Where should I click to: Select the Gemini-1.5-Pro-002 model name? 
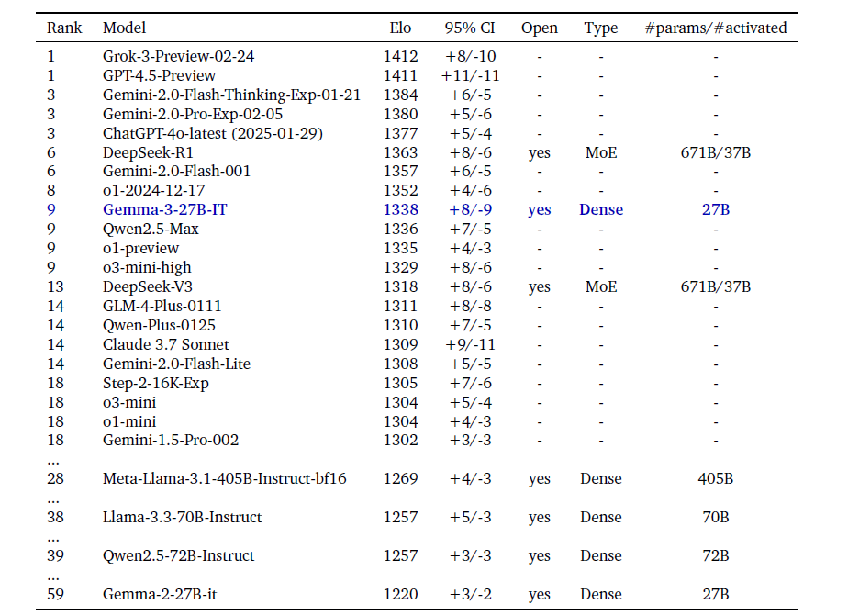pyautogui.click(x=171, y=441)
